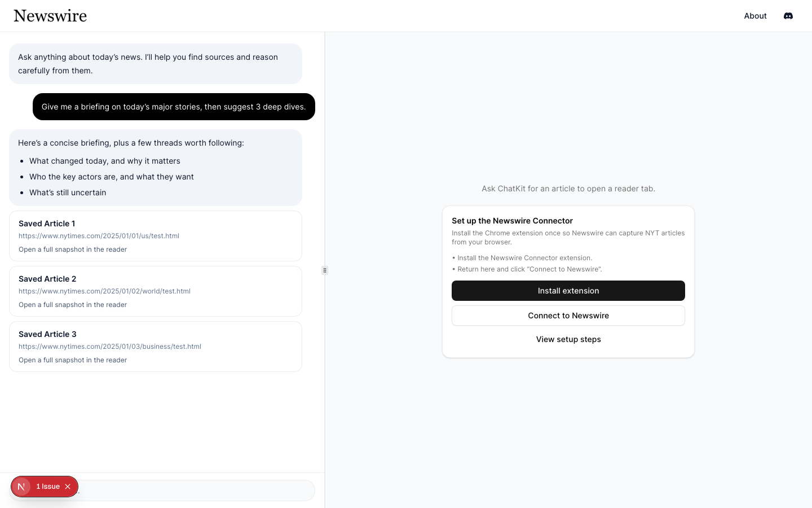Open Saved Article 3 snapshot in the reader

click(x=73, y=360)
